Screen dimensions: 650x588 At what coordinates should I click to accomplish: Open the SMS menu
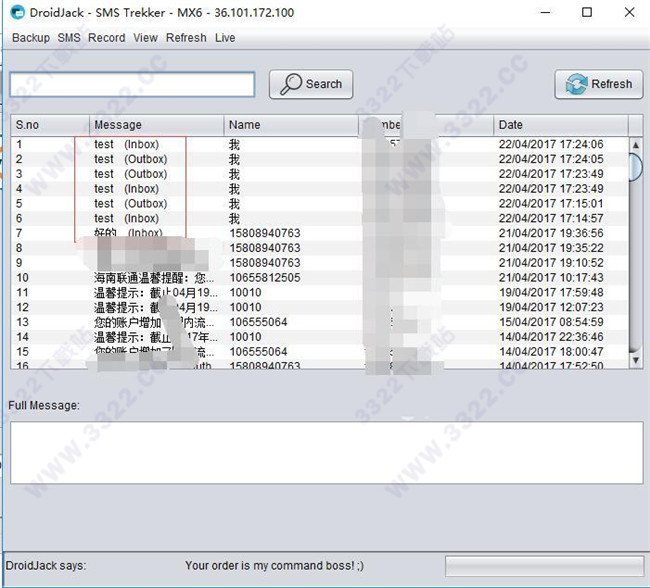pyautogui.click(x=69, y=38)
